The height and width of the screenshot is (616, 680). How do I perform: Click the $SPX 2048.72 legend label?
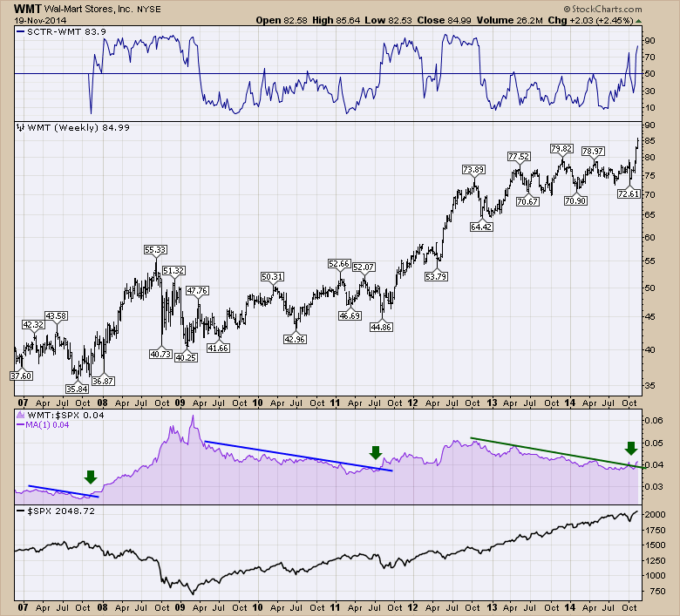(61, 511)
